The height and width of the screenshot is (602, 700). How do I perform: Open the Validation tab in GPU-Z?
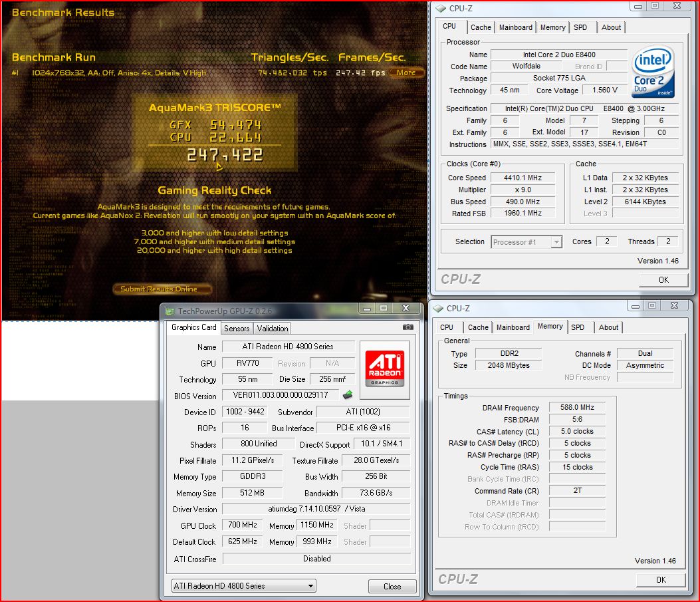click(x=273, y=328)
